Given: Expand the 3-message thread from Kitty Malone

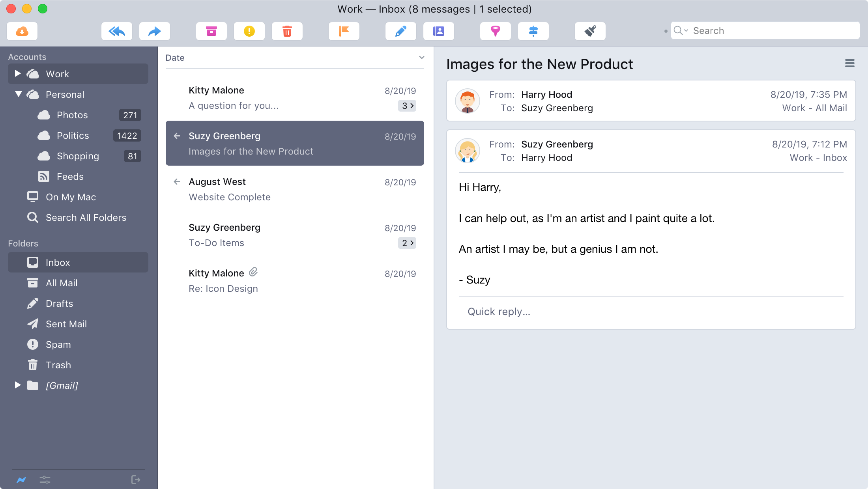Looking at the screenshot, I should coord(407,106).
